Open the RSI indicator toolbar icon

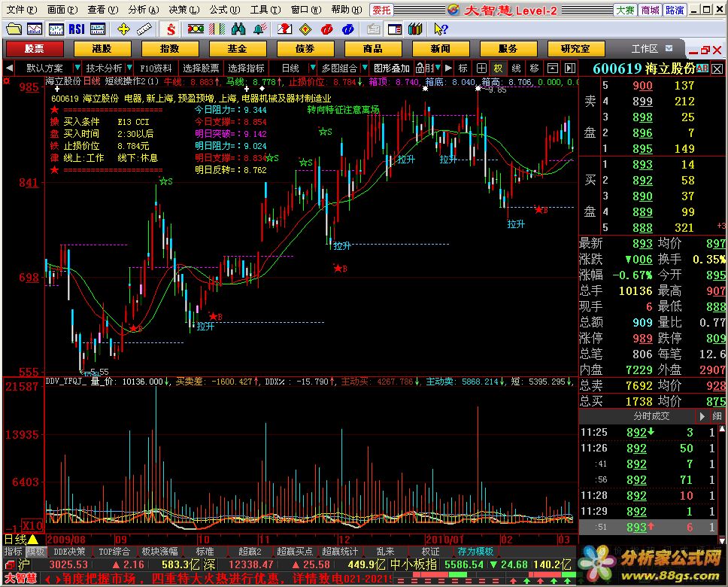(77, 30)
